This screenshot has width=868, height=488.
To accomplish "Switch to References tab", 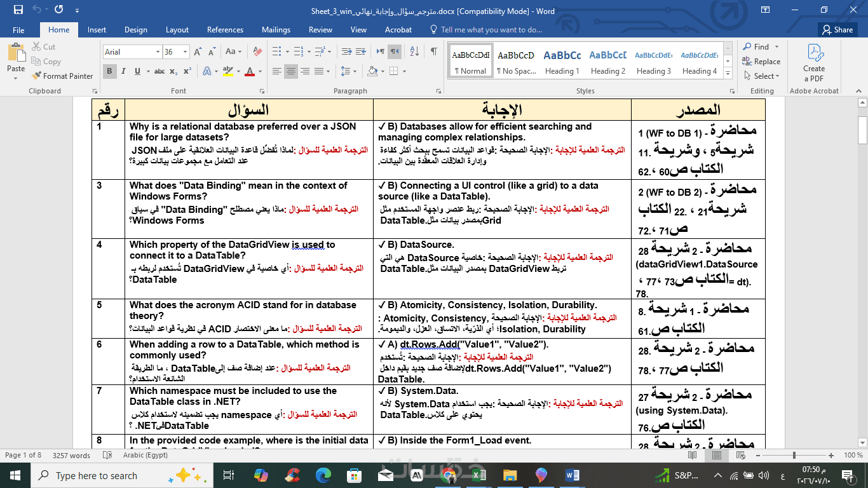I will 225,30.
